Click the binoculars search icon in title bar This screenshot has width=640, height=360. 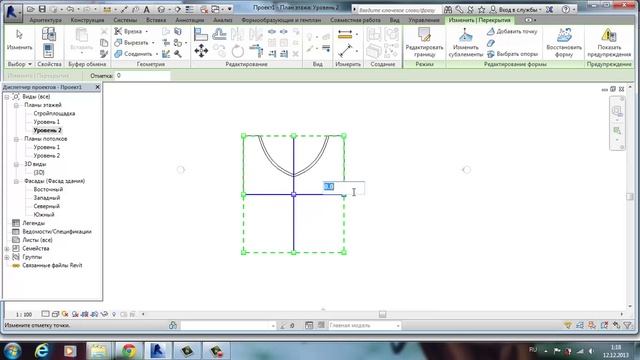point(448,9)
